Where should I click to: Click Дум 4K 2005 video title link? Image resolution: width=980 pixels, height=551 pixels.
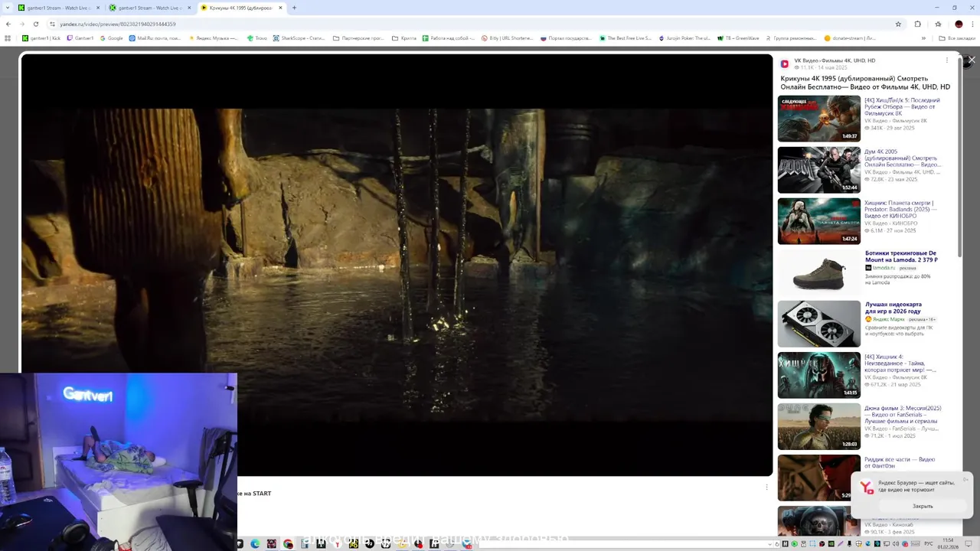click(x=903, y=158)
